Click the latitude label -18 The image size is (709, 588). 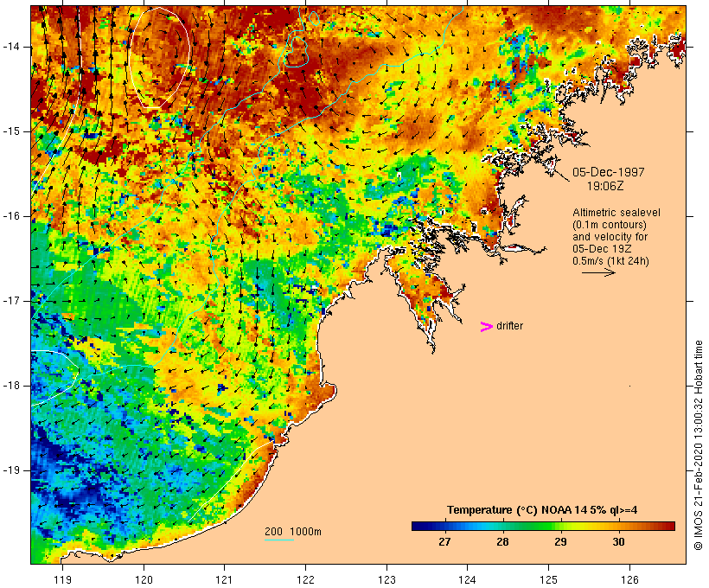[11, 386]
